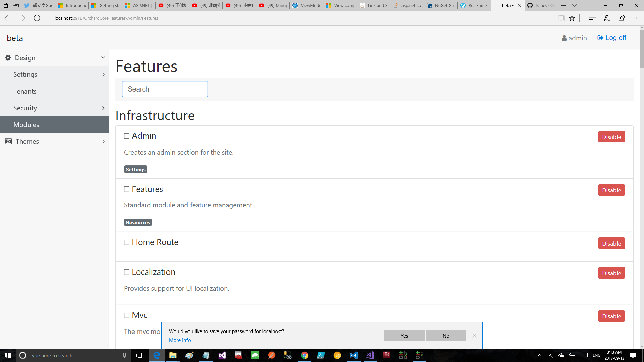Click inside the Features search field
Image resolution: width=644 pixels, height=362 pixels.
[x=165, y=89]
